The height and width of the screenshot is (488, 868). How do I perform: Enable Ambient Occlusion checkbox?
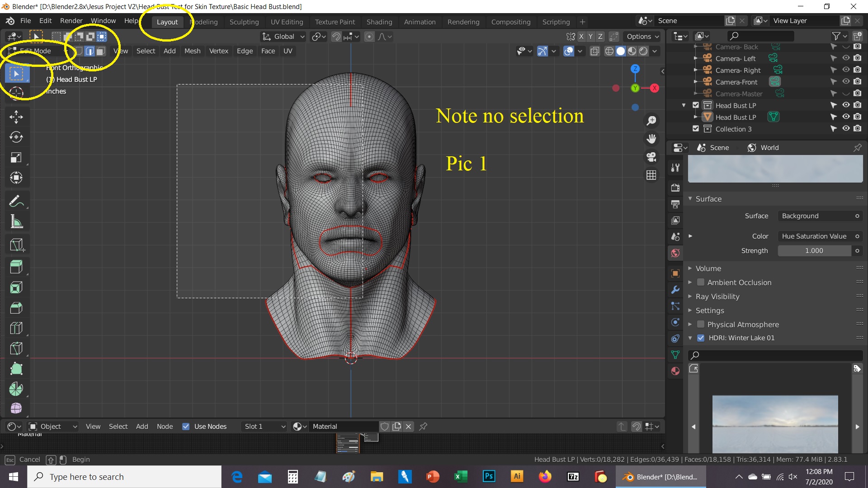pyautogui.click(x=701, y=282)
